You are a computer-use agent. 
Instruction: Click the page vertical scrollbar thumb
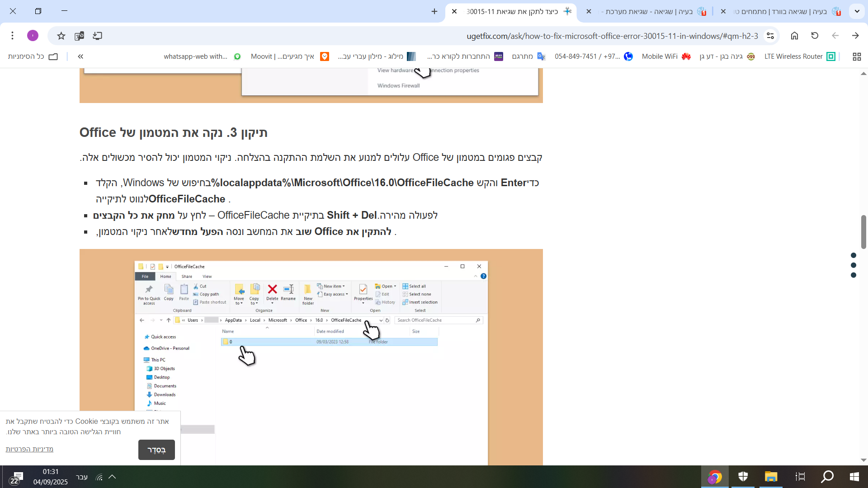click(x=863, y=232)
